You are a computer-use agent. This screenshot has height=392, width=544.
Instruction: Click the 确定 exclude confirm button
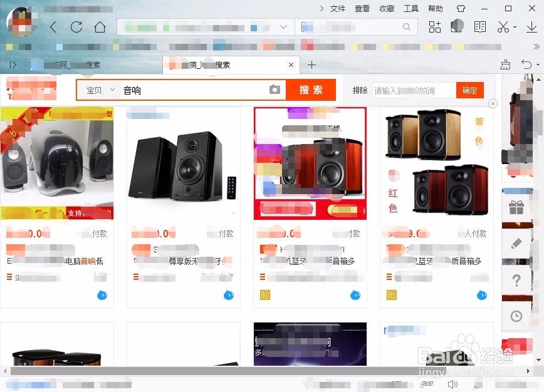click(x=470, y=90)
